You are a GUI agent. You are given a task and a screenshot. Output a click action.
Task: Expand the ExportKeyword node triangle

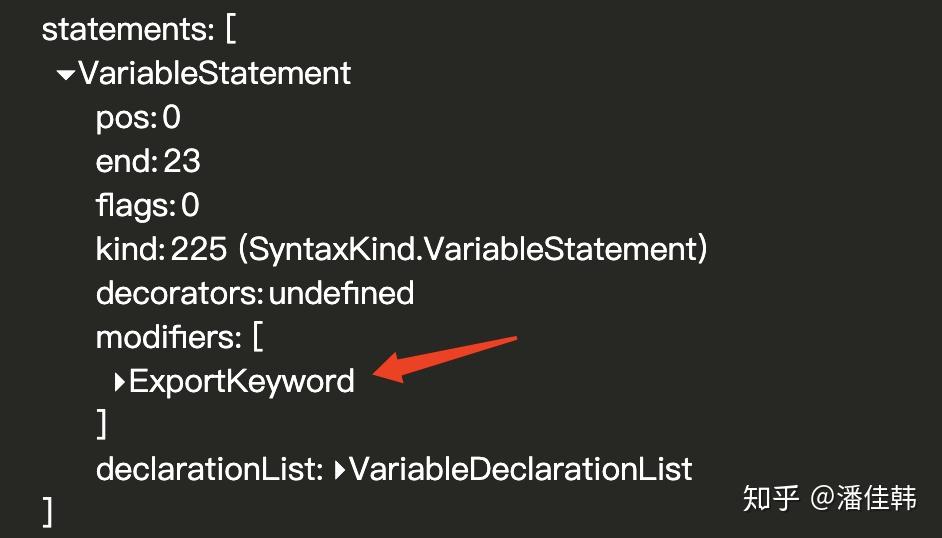pos(120,381)
